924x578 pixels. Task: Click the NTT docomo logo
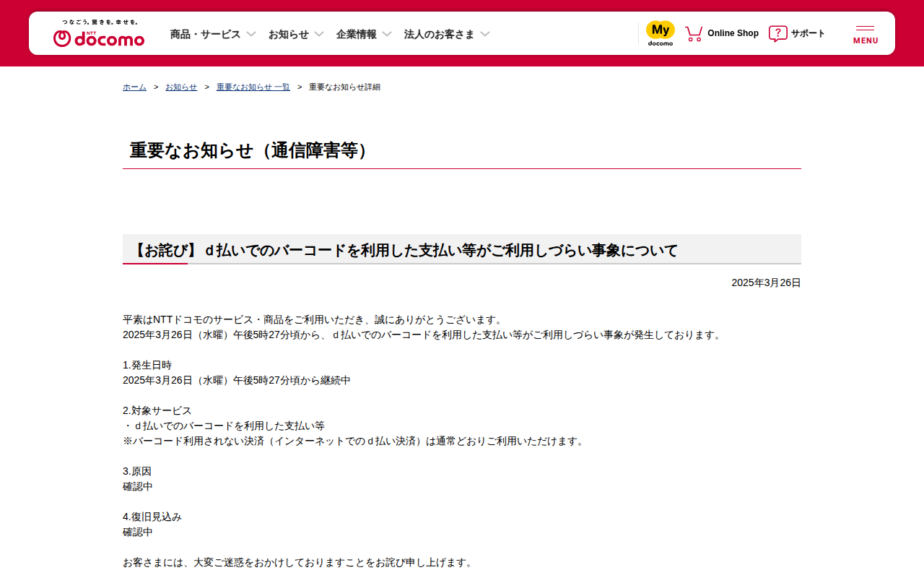(x=99, y=38)
